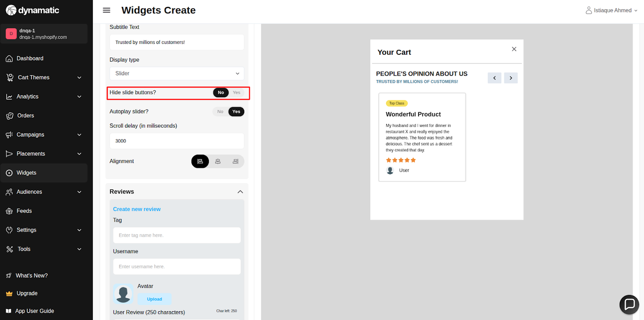644x320 pixels.
Task: Click the What's New rocket icon
Action: (x=9, y=276)
